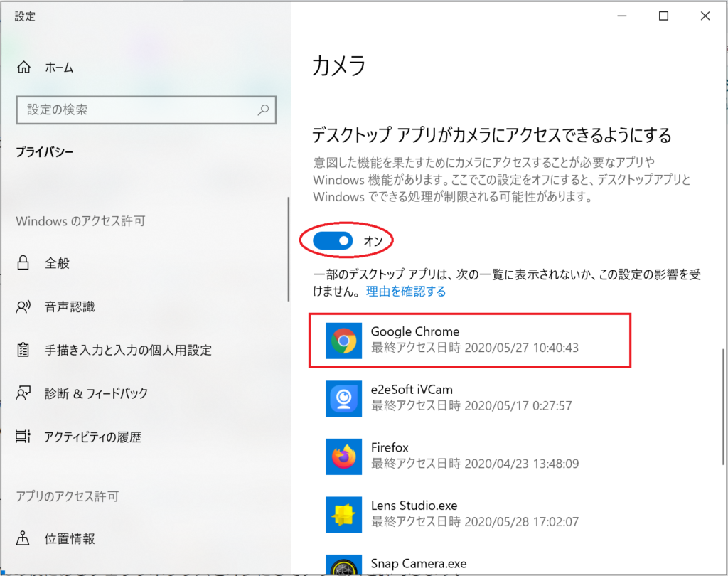
Task: Click the e2eSoft iVCam app icon
Action: [x=343, y=399]
